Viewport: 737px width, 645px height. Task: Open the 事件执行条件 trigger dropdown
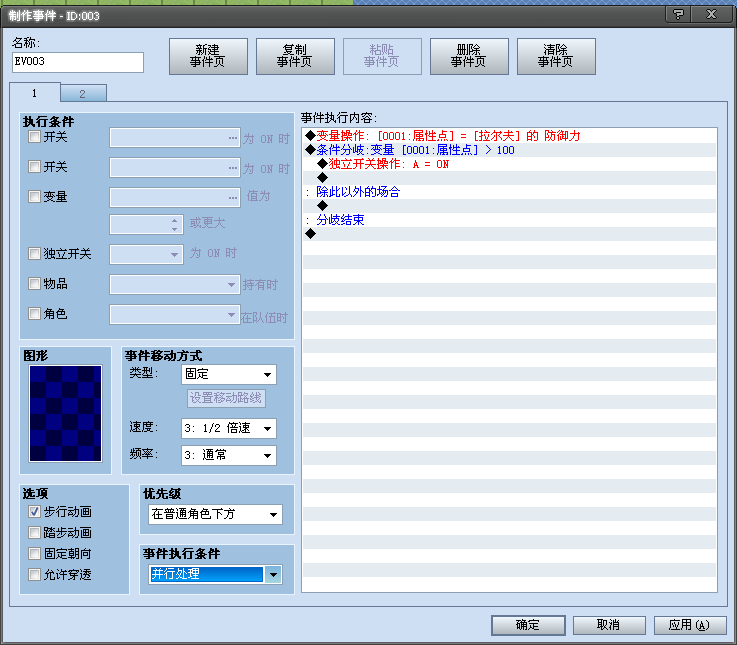(215, 574)
